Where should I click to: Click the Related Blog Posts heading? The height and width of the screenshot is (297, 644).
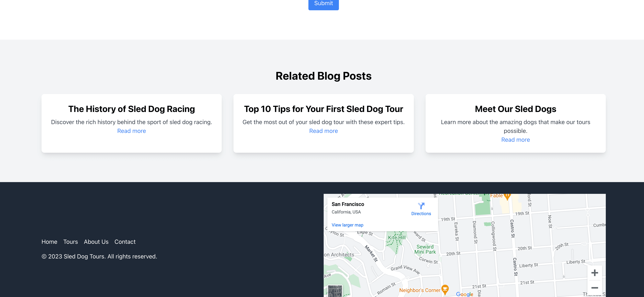[x=323, y=76]
